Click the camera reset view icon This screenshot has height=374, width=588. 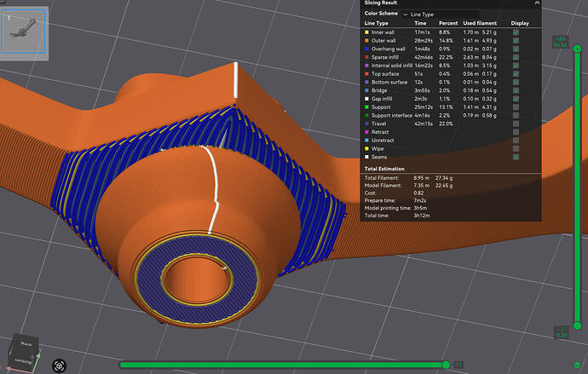[x=60, y=365]
